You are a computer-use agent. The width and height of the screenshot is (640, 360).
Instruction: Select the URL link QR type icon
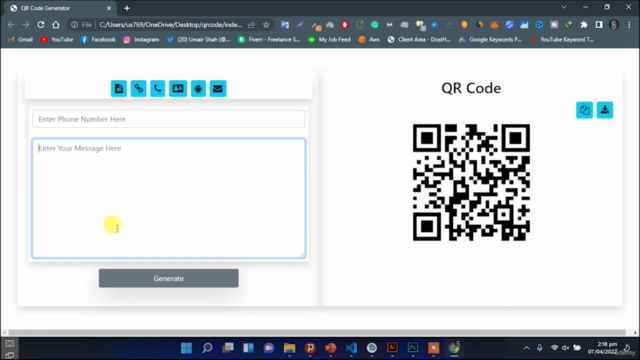[138, 89]
